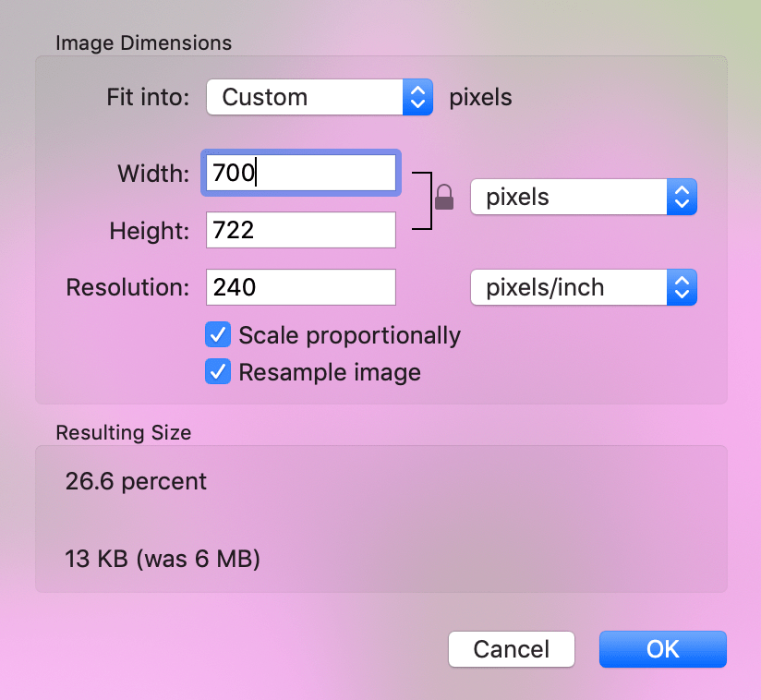
Task: Select the Resolution field showing 240
Action: click(301, 287)
